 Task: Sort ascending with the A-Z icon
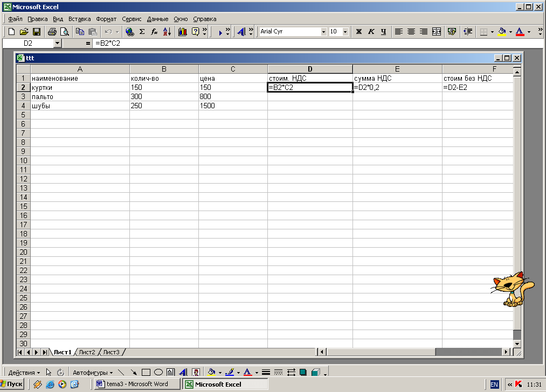tap(167, 32)
